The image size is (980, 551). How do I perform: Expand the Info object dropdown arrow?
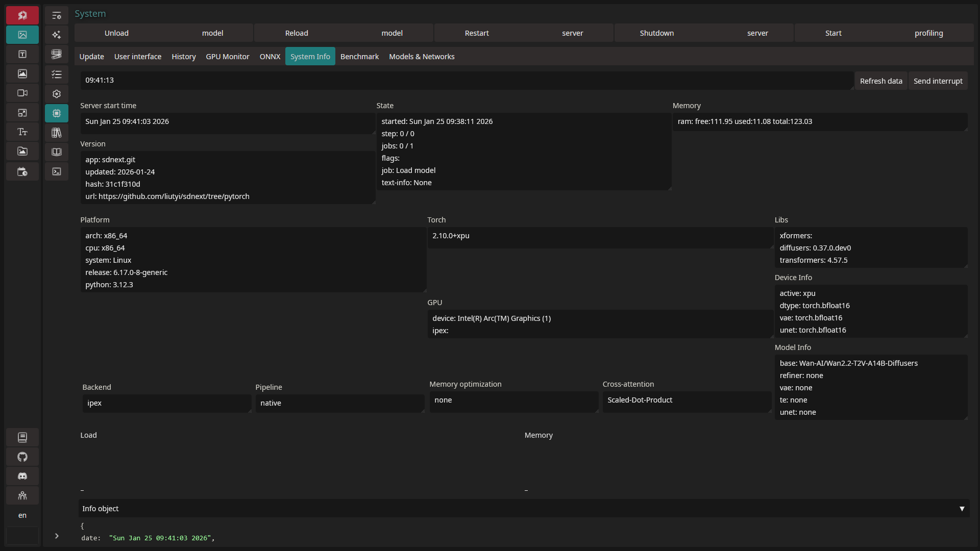pos(962,509)
